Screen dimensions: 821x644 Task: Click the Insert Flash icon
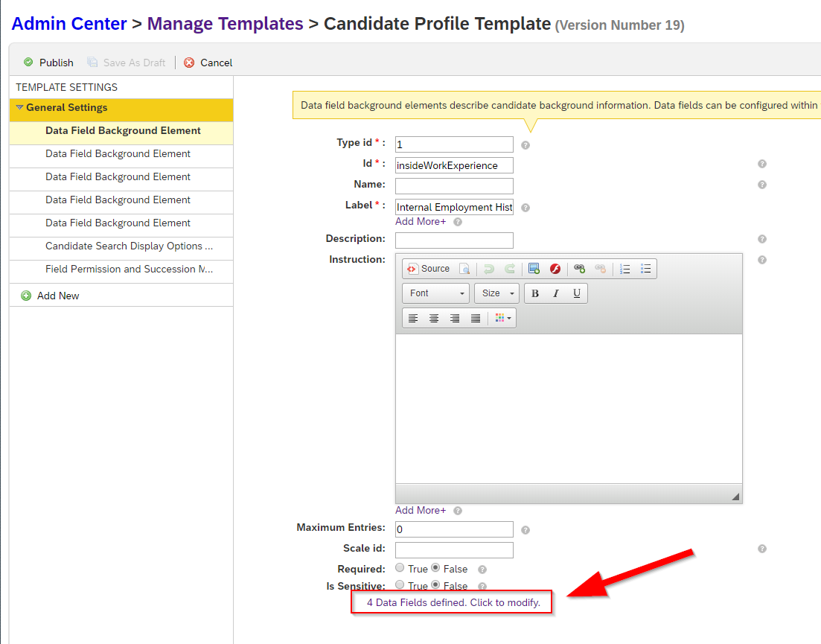tap(555, 269)
